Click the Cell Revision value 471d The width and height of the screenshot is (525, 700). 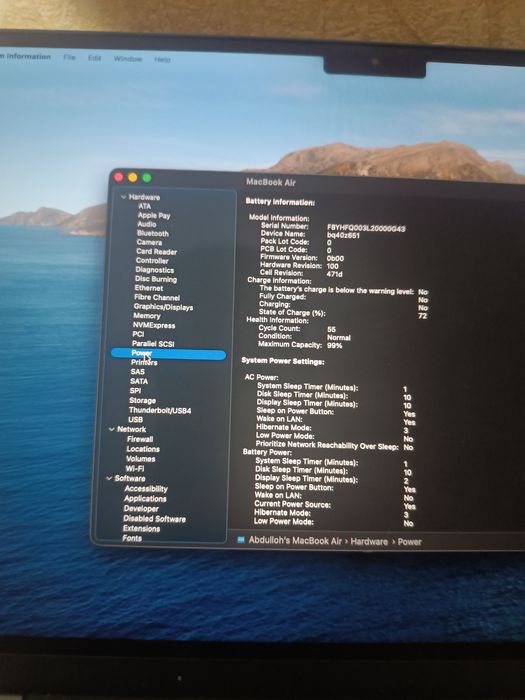tap(334, 274)
